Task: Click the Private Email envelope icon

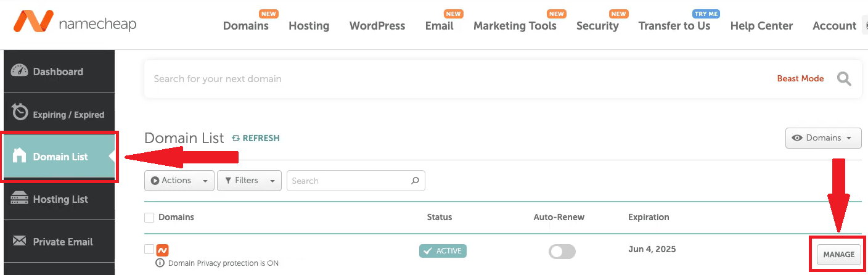Action: pyautogui.click(x=20, y=241)
